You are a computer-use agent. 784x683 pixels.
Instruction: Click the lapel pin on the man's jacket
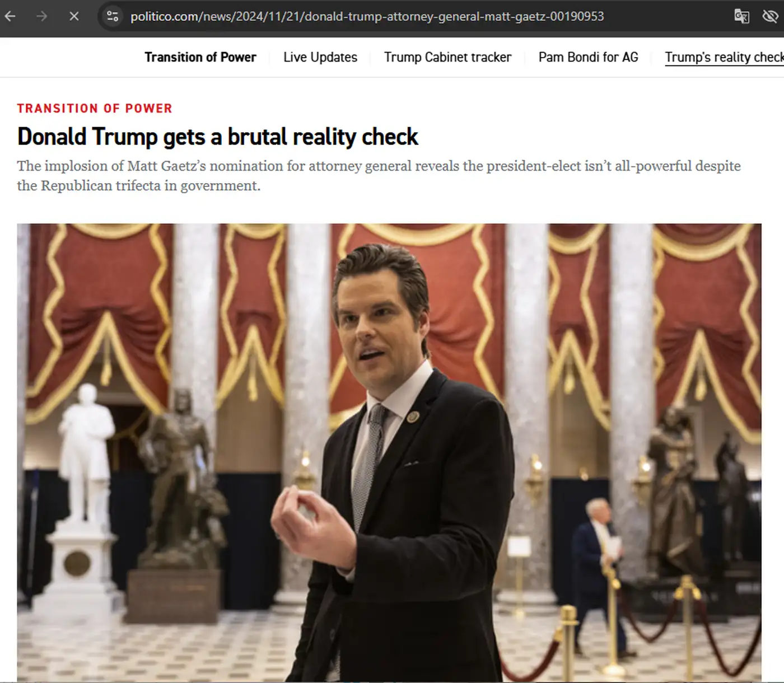[413, 417]
